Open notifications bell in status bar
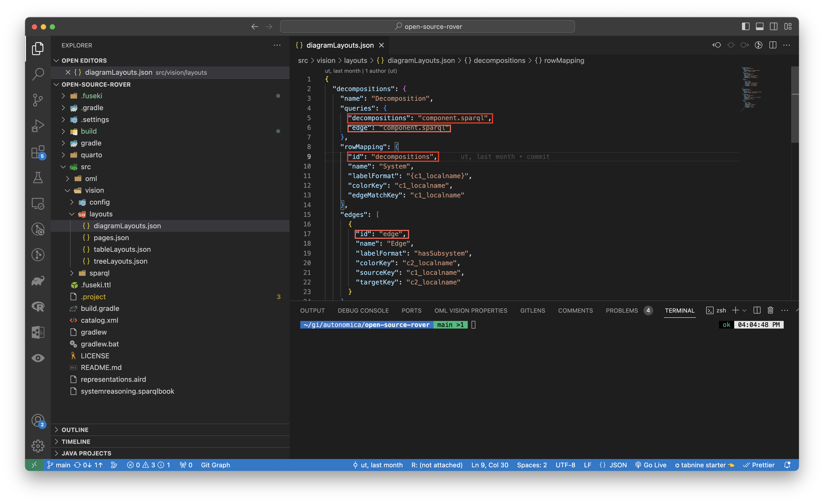This screenshot has width=824, height=504. point(787,465)
